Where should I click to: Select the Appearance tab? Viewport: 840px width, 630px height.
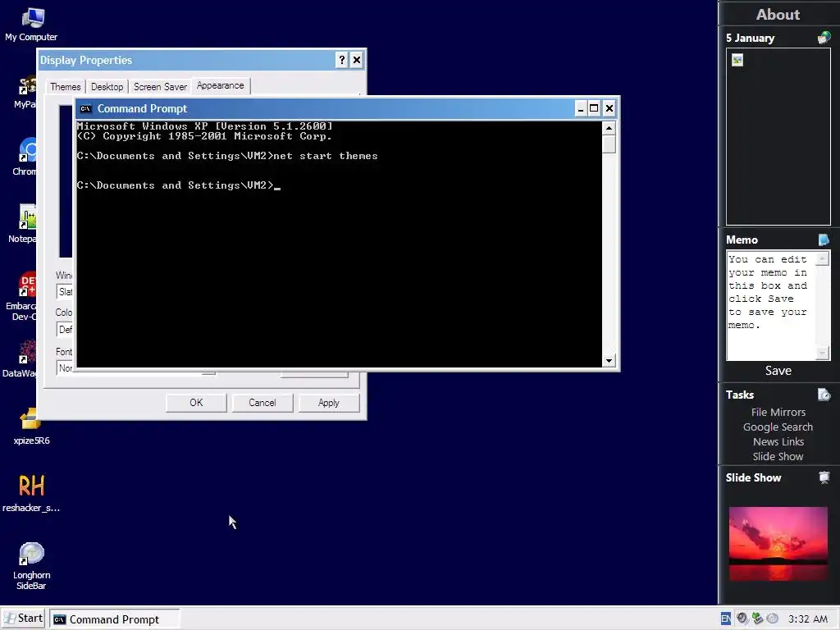pyautogui.click(x=220, y=85)
